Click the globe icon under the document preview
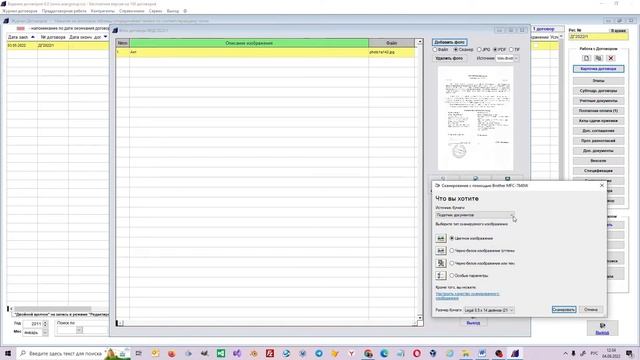 tap(476, 178)
